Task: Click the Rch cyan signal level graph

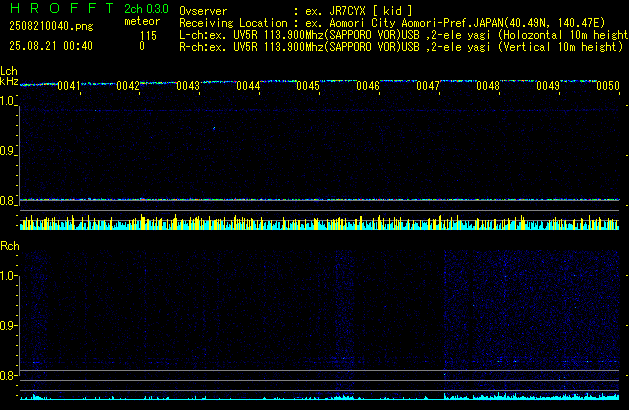Action: click(x=319, y=396)
